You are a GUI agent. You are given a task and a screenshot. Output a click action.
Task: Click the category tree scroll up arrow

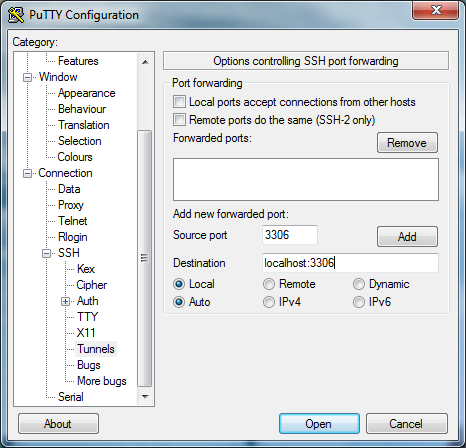(145, 62)
